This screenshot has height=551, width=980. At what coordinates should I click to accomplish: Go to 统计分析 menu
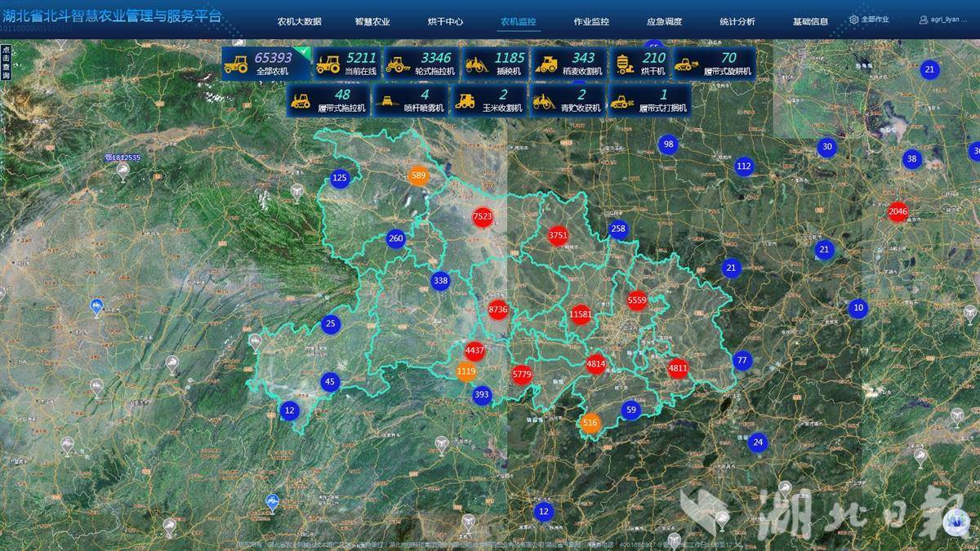click(x=737, y=21)
